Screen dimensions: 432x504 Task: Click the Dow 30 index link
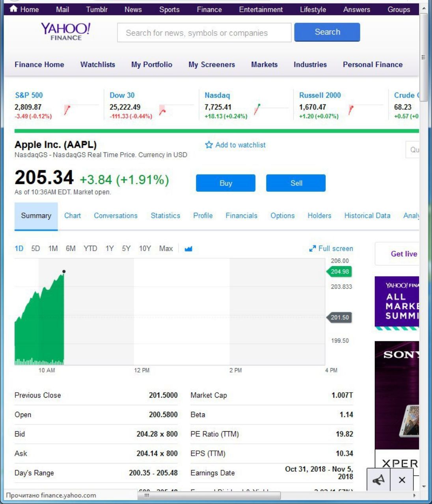[x=122, y=95]
